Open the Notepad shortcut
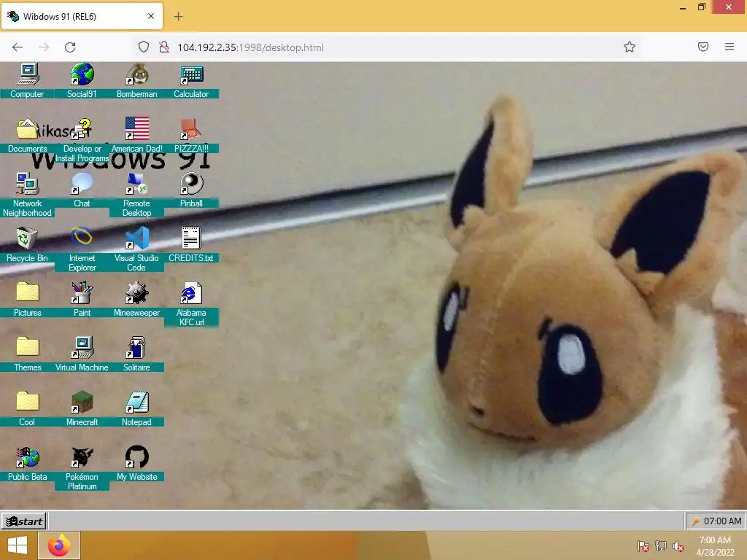 point(136,409)
